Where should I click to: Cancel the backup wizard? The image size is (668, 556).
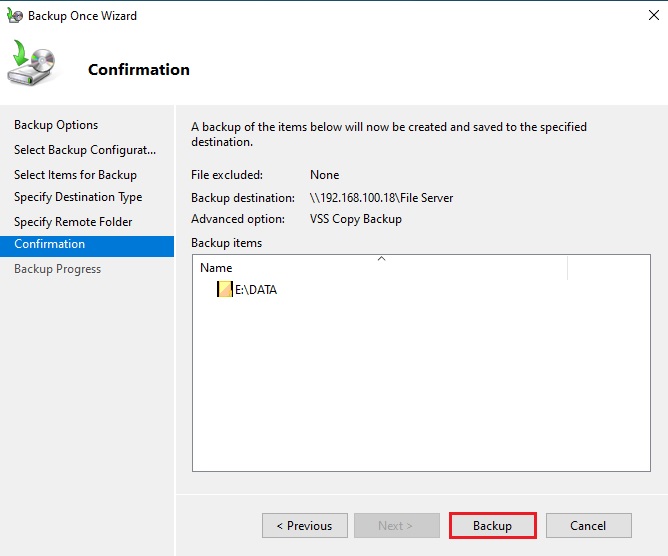coord(588,526)
